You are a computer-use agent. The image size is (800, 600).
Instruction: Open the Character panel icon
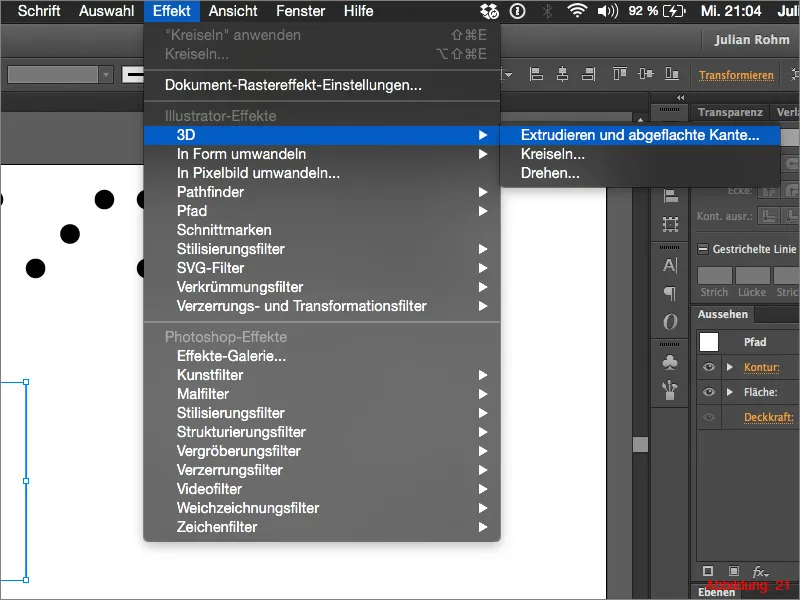(x=670, y=265)
